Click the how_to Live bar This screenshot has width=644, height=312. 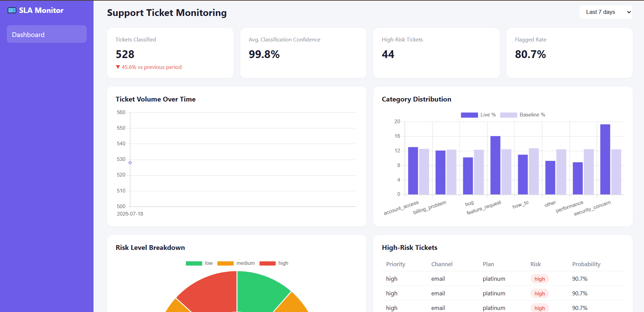tap(523, 175)
